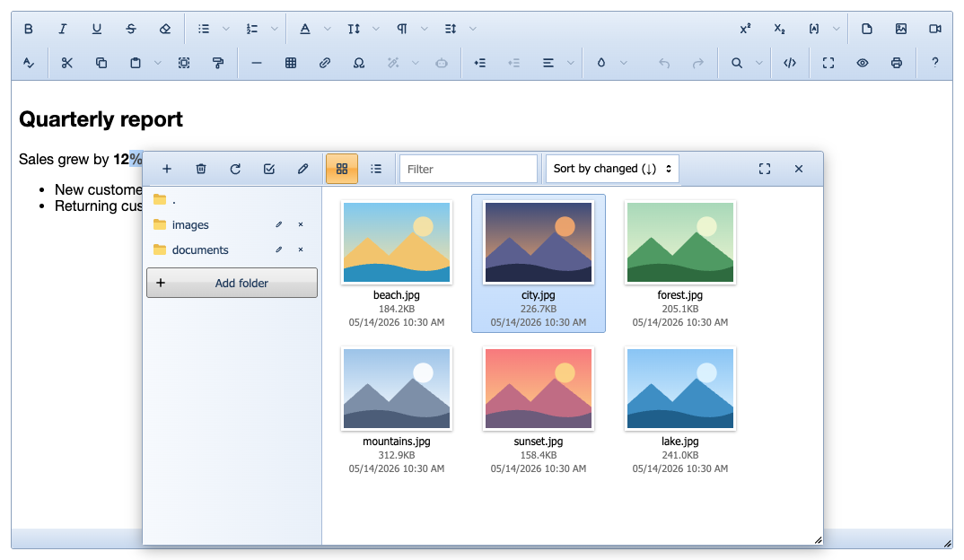Open the font family tool
Screen dimensions: 964x560
pos(305,29)
